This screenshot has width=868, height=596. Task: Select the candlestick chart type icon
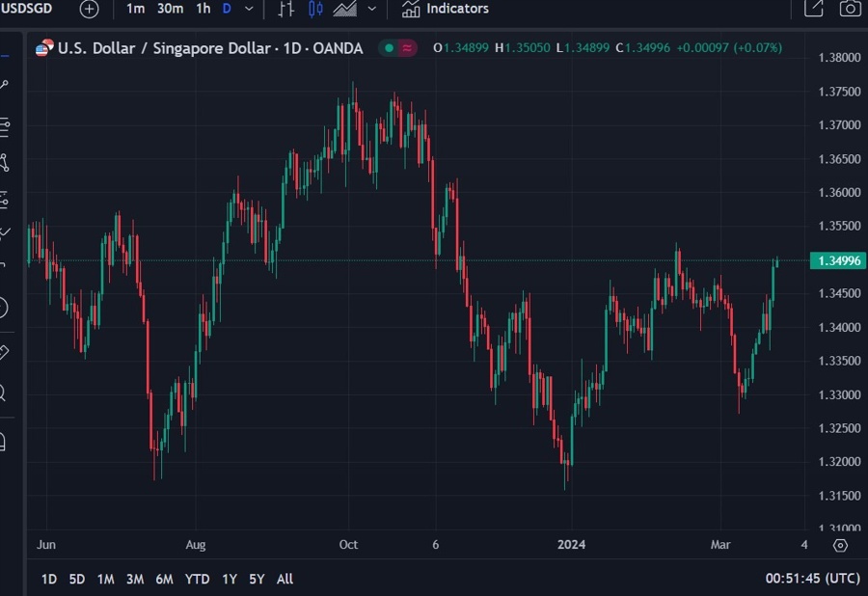click(315, 9)
